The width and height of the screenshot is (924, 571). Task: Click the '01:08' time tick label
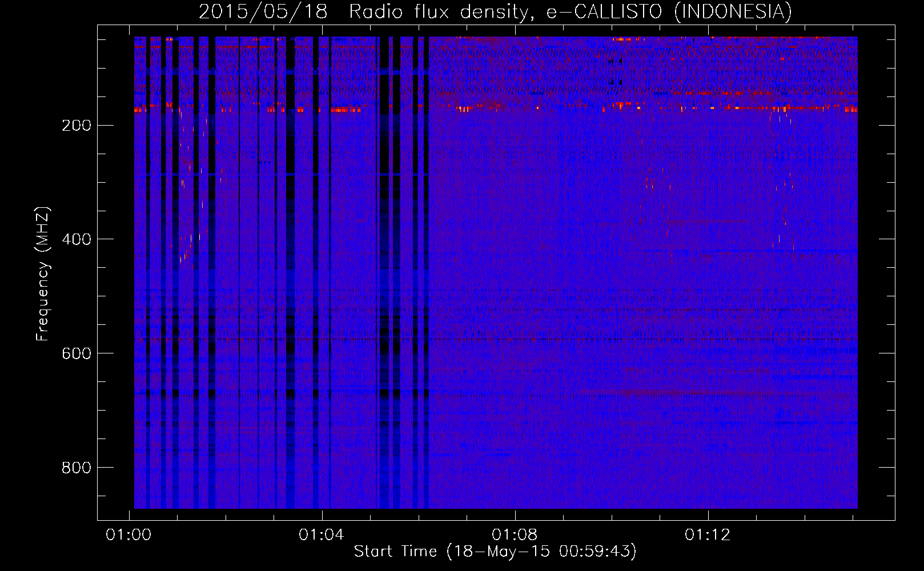[515, 535]
